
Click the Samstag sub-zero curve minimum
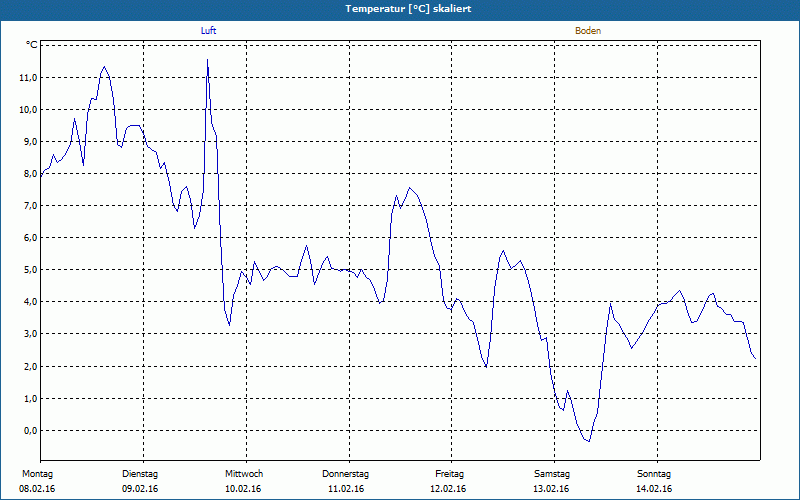(589, 441)
